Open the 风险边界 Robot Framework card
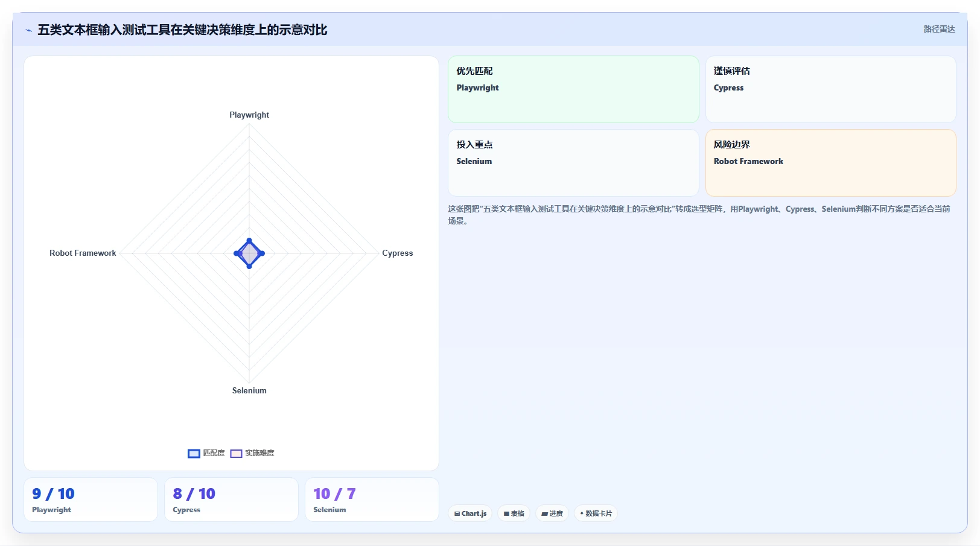The image size is (980, 546). coord(831,163)
